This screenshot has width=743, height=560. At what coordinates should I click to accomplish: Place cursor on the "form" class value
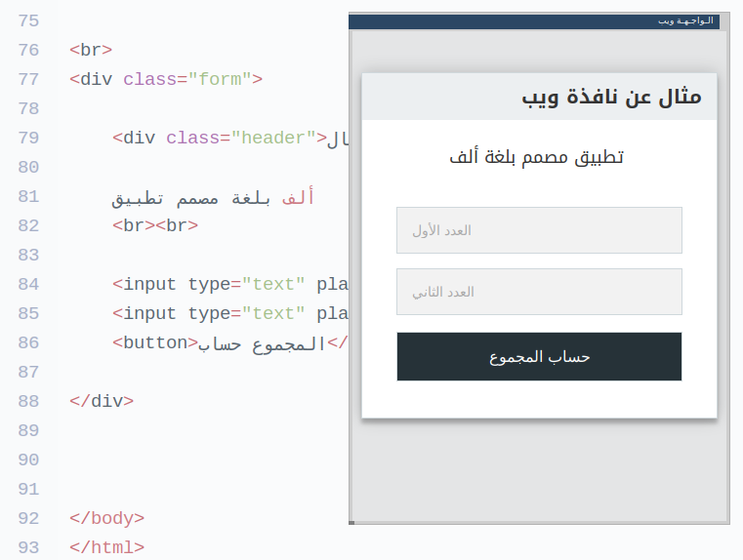[x=220, y=79]
